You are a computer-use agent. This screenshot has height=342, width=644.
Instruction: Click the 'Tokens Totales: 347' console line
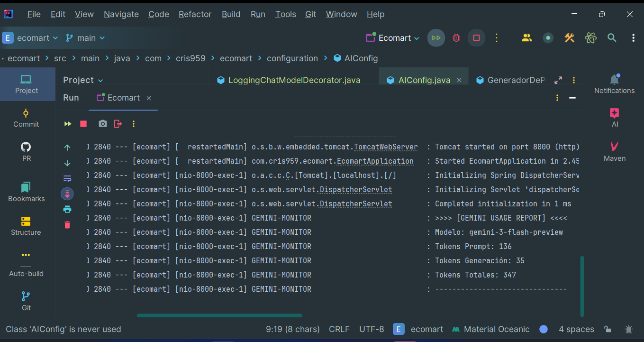[x=475, y=275]
